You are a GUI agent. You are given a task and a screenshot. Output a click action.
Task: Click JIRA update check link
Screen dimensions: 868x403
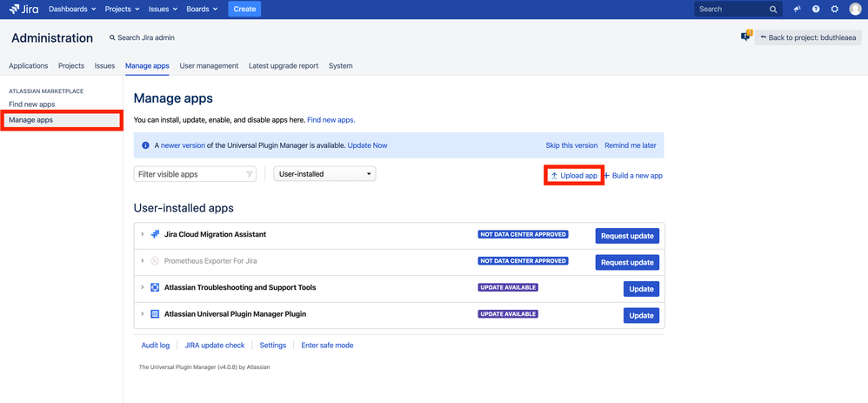[215, 346]
